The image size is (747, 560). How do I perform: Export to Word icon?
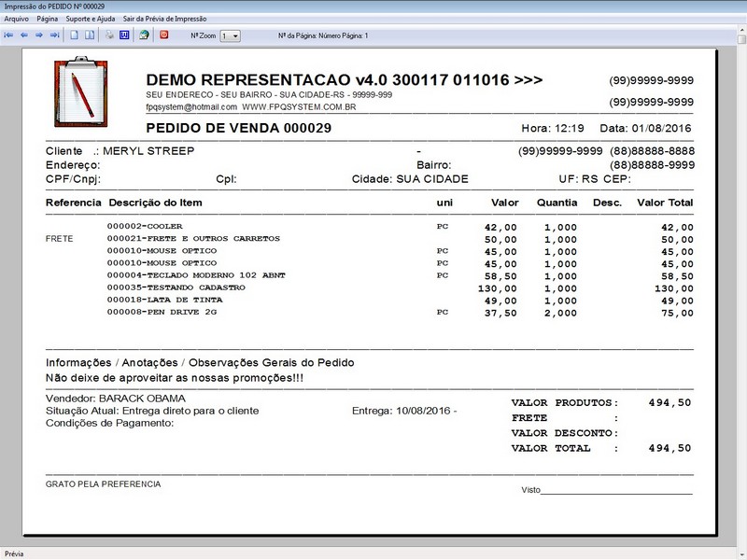coord(124,35)
